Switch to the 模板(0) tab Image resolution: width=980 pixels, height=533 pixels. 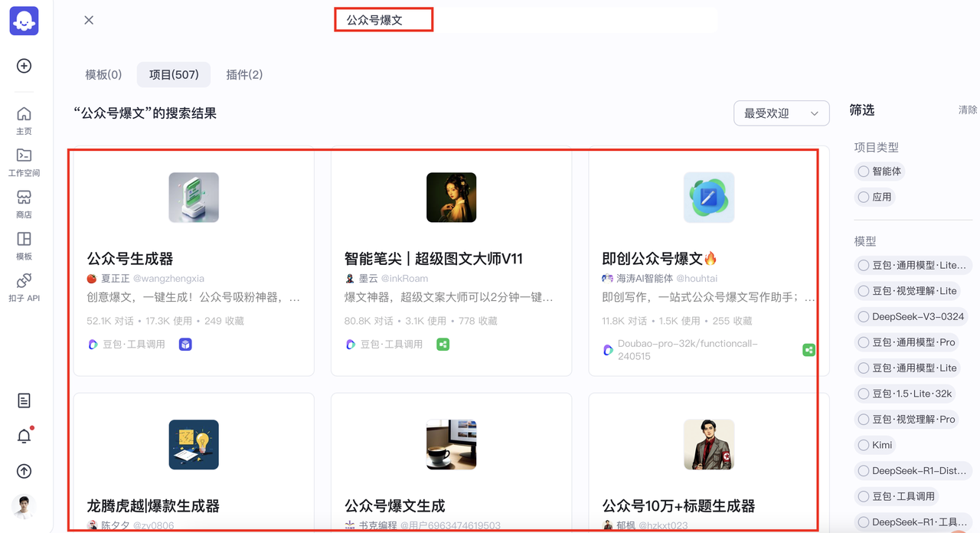pos(103,74)
